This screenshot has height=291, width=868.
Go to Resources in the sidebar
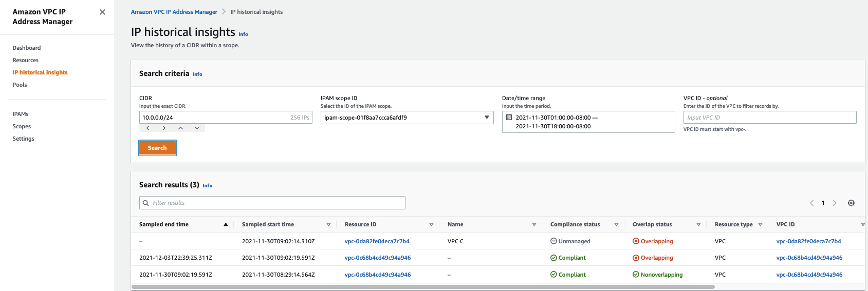click(x=26, y=60)
